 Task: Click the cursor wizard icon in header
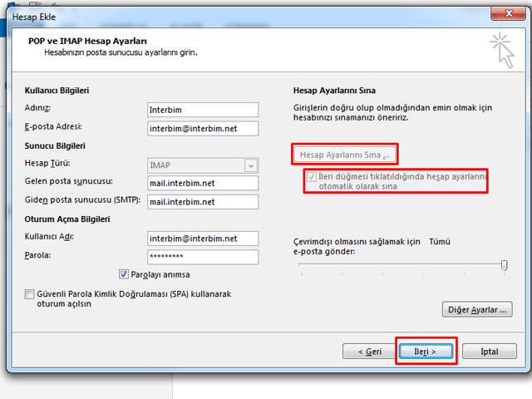tap(502, 49)
